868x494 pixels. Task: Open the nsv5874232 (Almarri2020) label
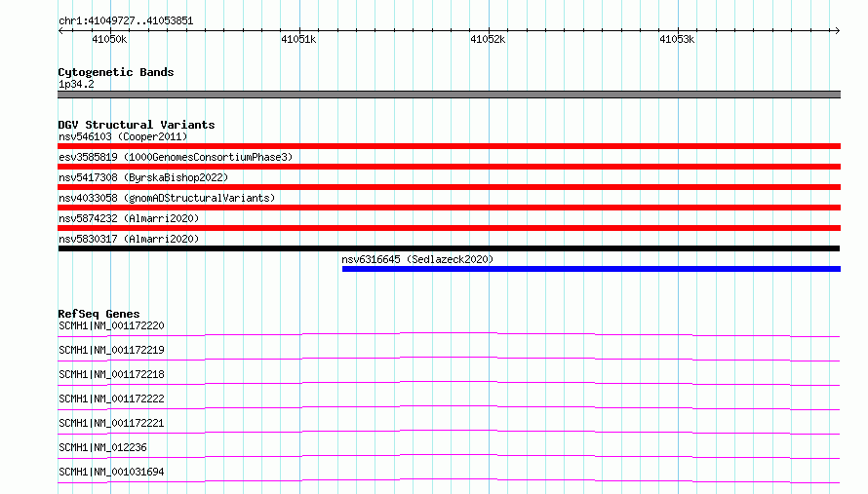(129, 218)
